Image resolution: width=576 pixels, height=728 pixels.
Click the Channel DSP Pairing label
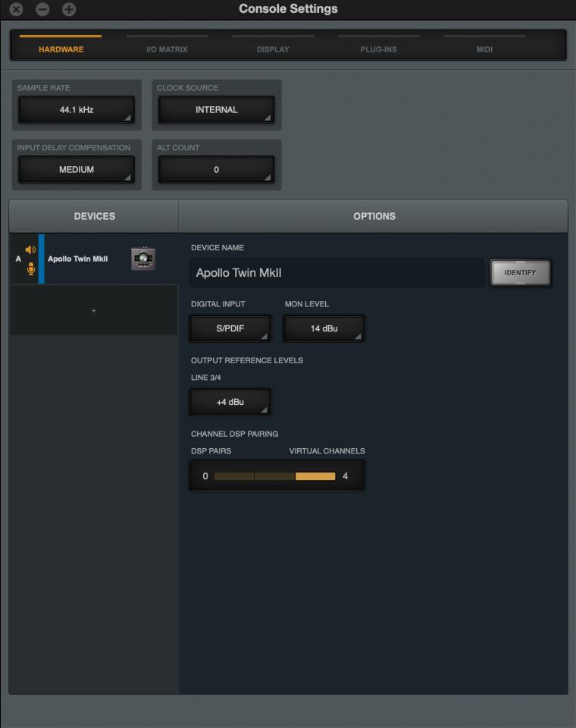point(234,434)
